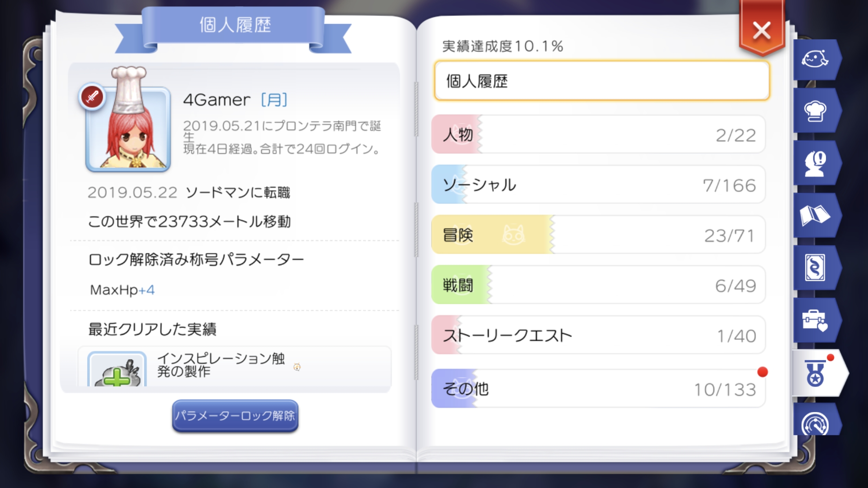Open the monster face sidebar tab
Image resolution: width=868 pixels, height=488 pixels.
(815, 60)
